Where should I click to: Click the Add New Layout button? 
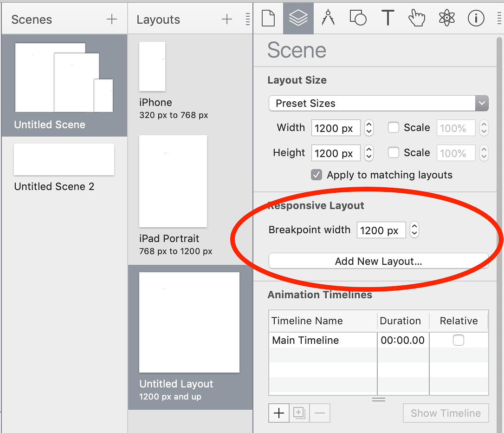pyautogui.click(x=378, y=261)
